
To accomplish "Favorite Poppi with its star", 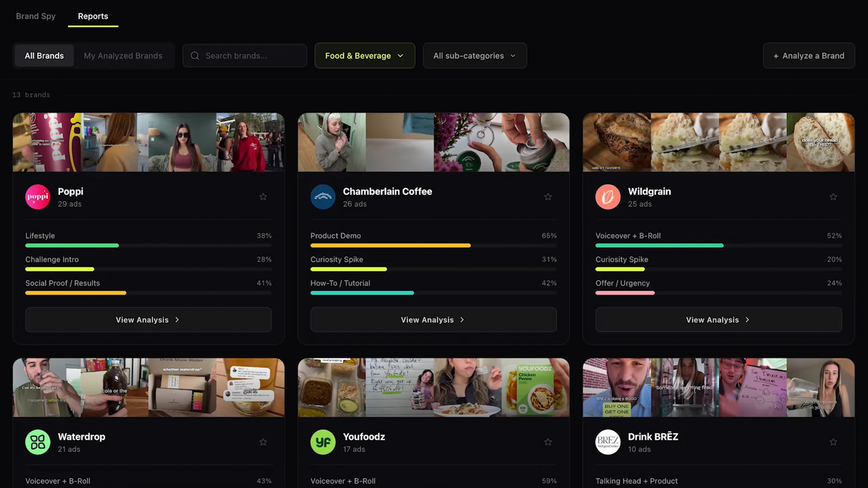I will 263,197.
